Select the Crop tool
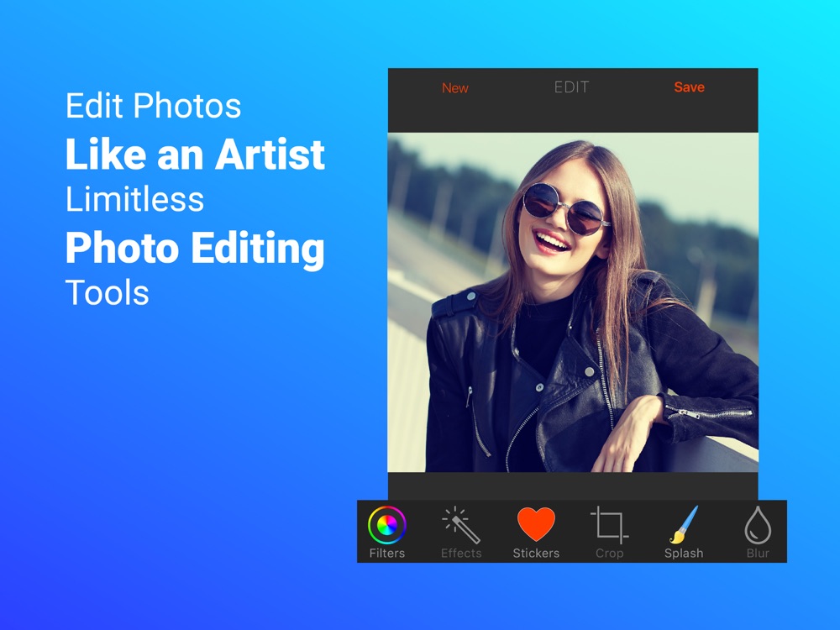The height and width of the screenshot is (630, 840). pyautogui.click(x=610, y=532)
